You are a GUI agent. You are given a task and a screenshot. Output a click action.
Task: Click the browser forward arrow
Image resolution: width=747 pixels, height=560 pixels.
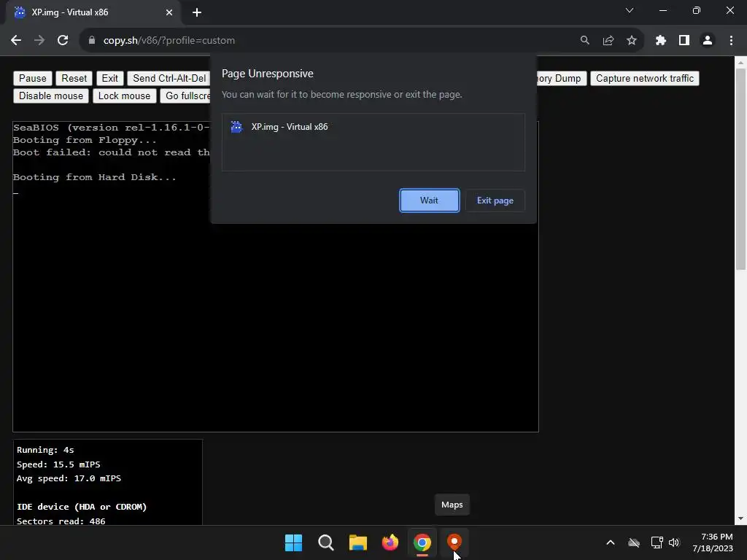(x=39, y=41)
